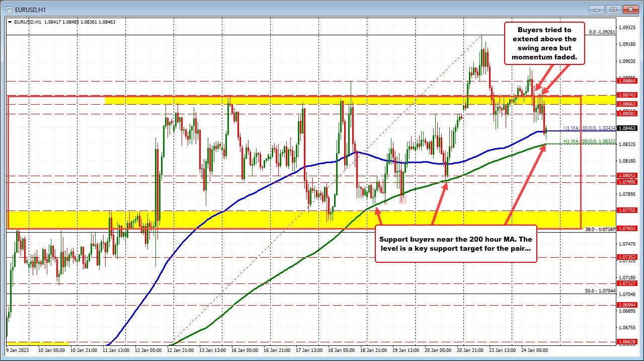Click the EURUSD chart window icon

click(6, 9)
